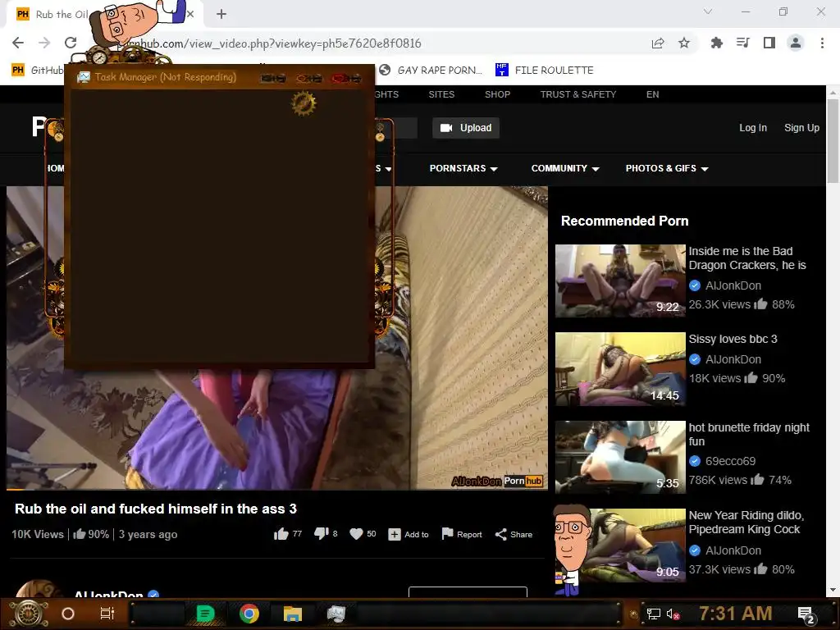The image size is (840, 630).
Task: Open the tab search chevron in Chrome
Action: click(x=708, y=11)
